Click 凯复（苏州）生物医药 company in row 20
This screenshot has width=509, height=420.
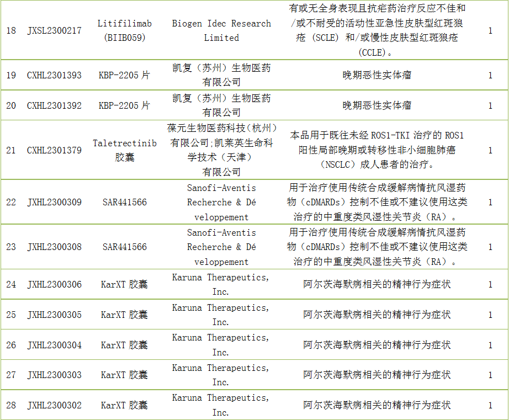click(221, 105)
